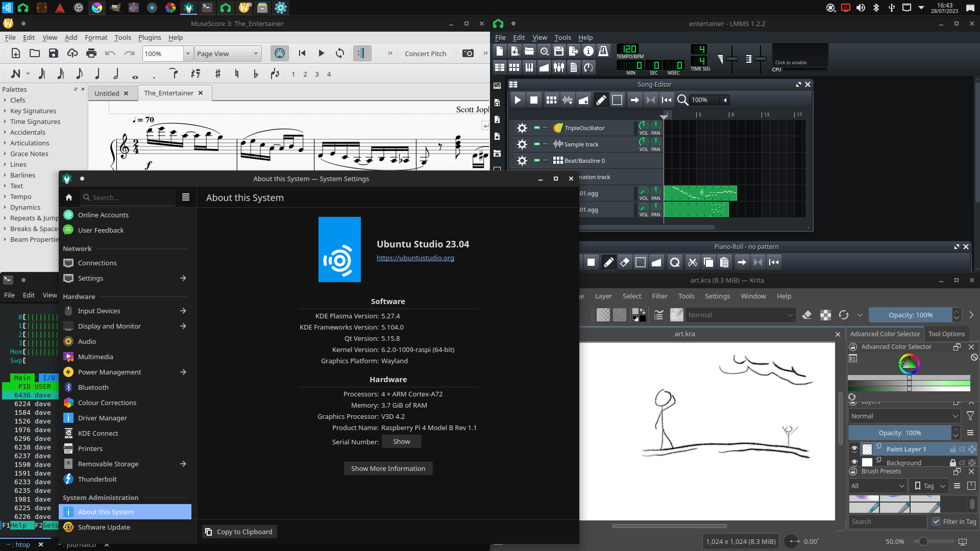This screenshot has height=551, width=980.
Task: Open the MuseScore zoom percentage dropdown
Action: (x=188, y=54)
